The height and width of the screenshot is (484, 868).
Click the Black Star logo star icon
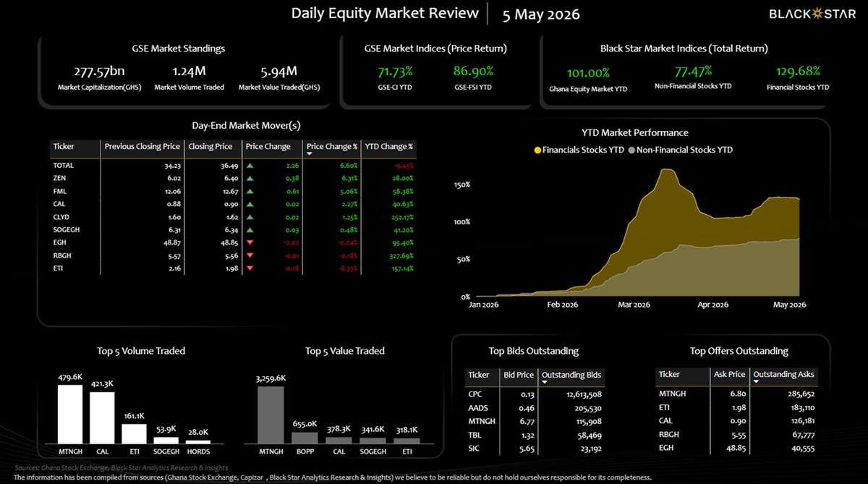point(818,14)
